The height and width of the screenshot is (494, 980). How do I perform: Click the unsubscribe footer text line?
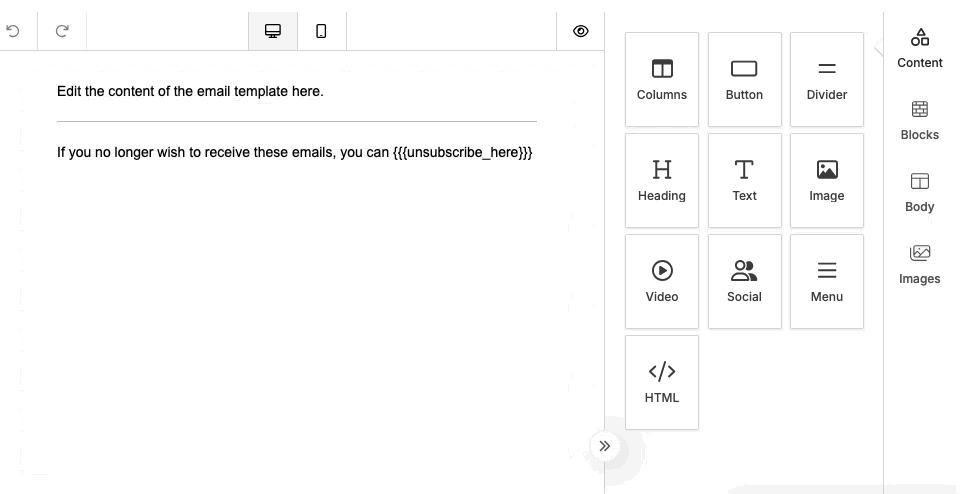pos(295,153)
